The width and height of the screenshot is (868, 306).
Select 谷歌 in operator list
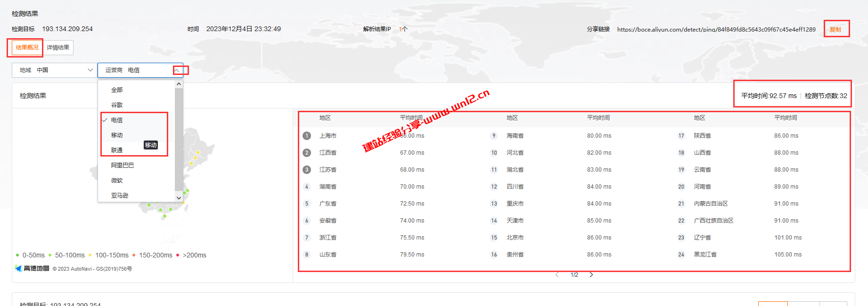(136, 105)
